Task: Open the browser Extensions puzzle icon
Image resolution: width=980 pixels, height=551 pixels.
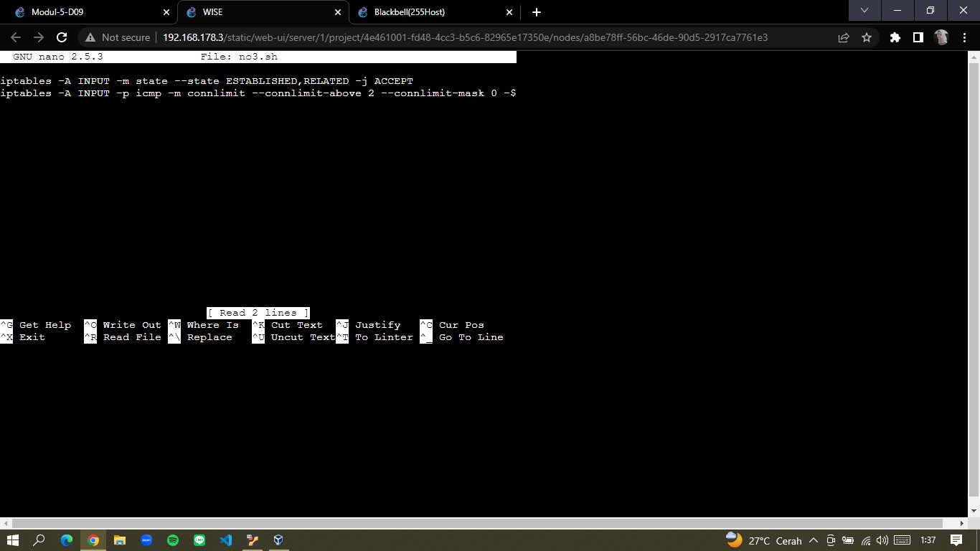Action: 895,37
